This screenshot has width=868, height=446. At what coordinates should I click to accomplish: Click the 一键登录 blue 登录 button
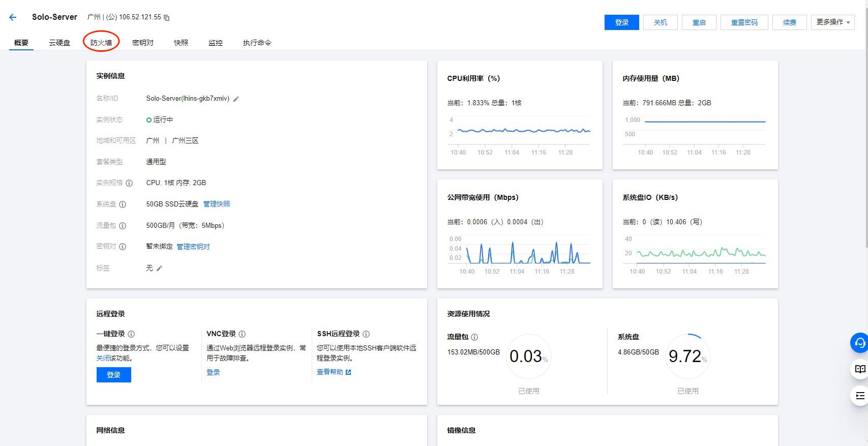(x=114, y=375)
